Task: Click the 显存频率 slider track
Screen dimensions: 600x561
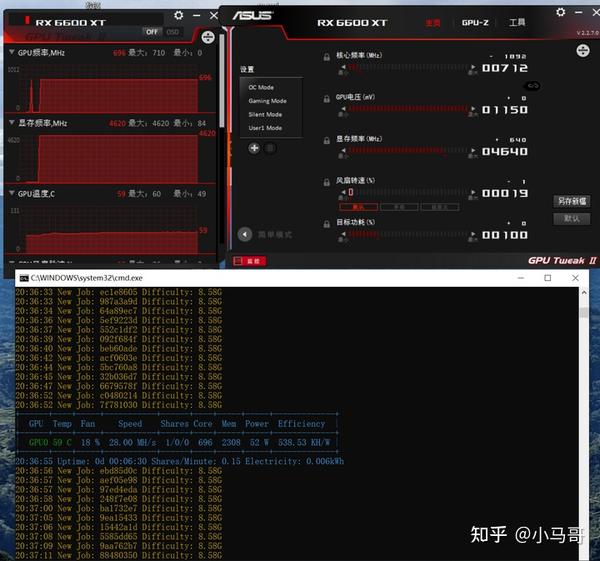Action: (408, 151)
